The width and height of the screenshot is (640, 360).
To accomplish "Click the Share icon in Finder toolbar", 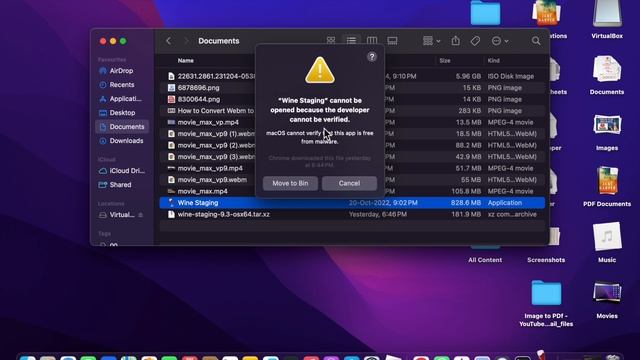I will coord(456,41).
